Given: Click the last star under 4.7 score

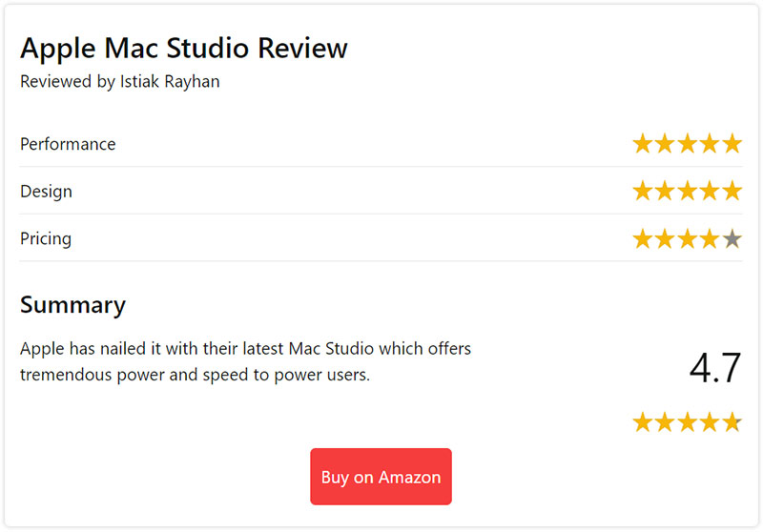Looking at the screenshot, I should (732, 422).
